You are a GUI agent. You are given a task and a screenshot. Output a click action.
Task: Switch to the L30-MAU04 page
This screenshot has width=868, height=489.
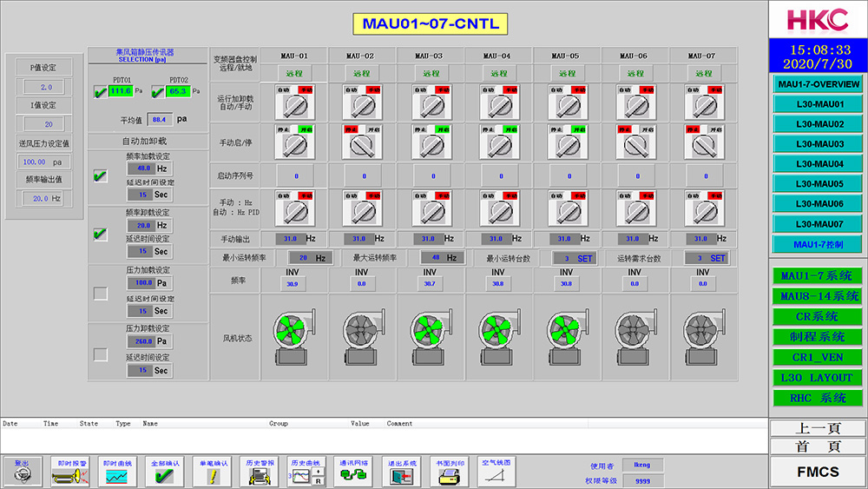coord(818,164)
